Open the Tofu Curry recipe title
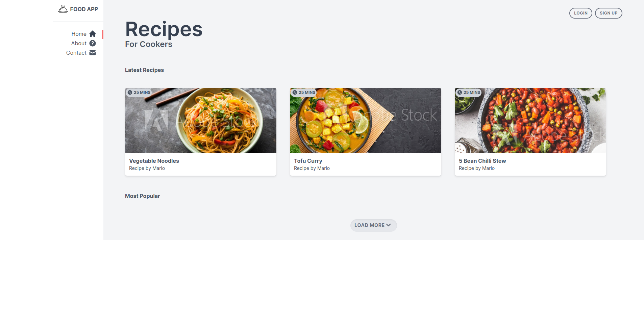Viewport: 644px width, 329px height. point(308,161)
